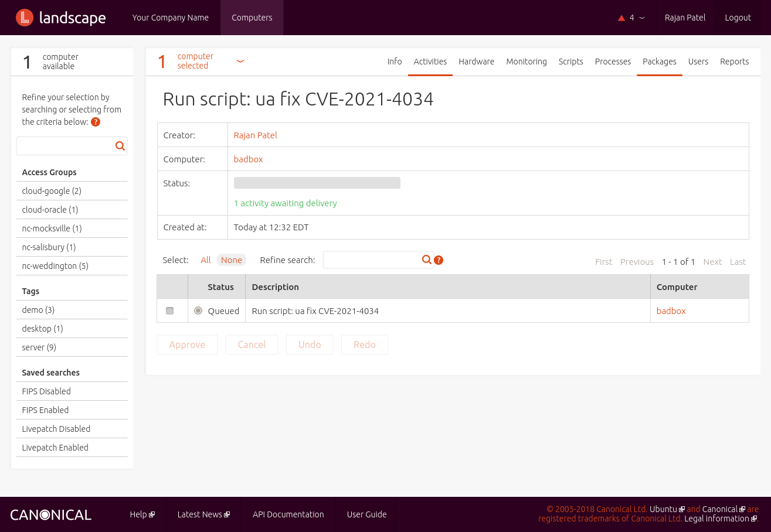Open Rajan Patel account in header
The height and width of the screenshot is (532, 771).
pyautogui.click(x=685, y=18)
